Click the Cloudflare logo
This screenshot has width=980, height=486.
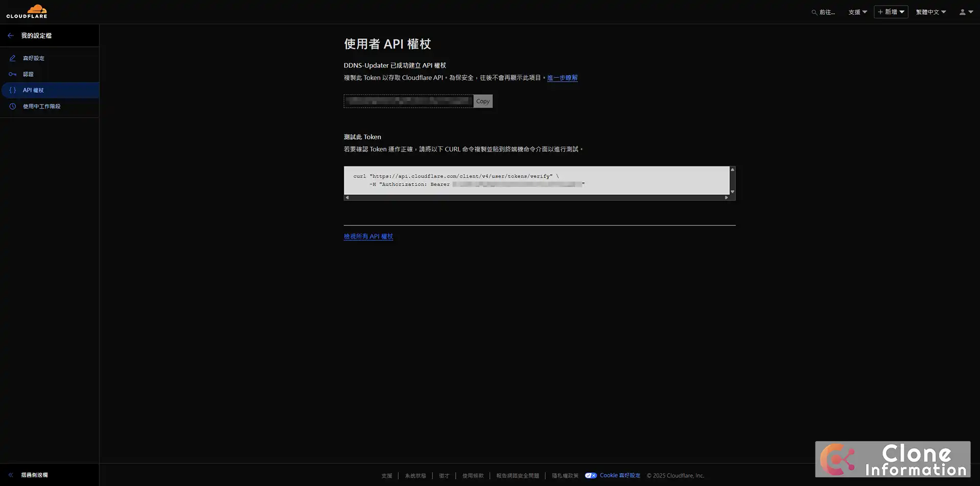point(27,11)
